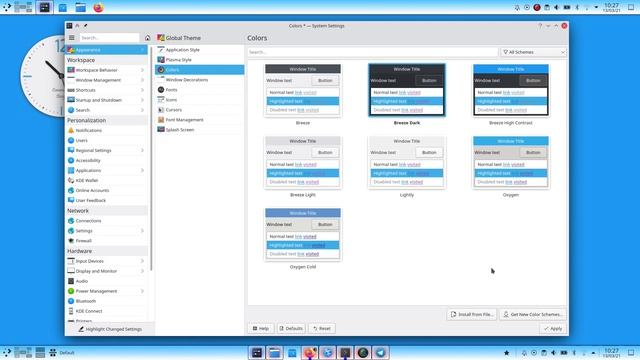Click the sidebar vertical scrollbar
Image resolution: width=640 pixels, height=360 pixels.
(x=151, y=159)
